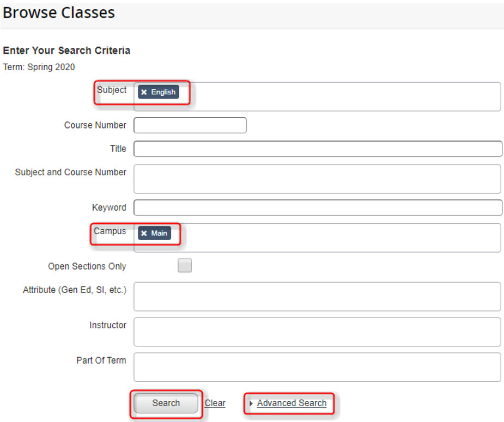Select the Subject and Course Number field
This screenshot has width=504, height=422.
316,179
